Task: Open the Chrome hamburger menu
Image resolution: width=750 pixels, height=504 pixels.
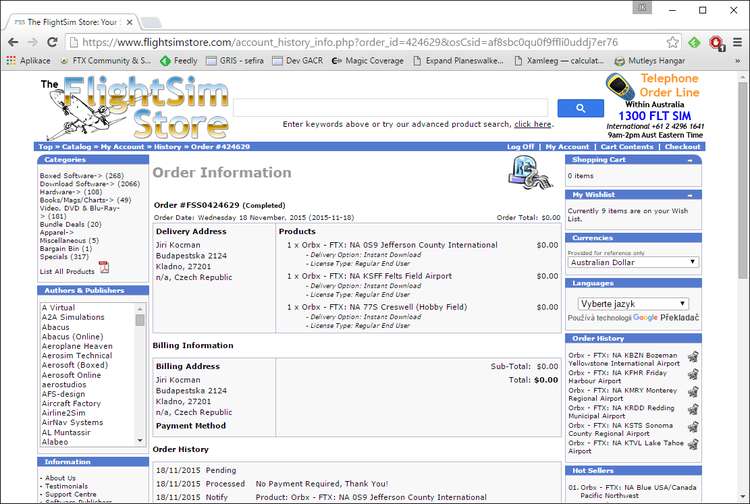Action: [737, 42]
